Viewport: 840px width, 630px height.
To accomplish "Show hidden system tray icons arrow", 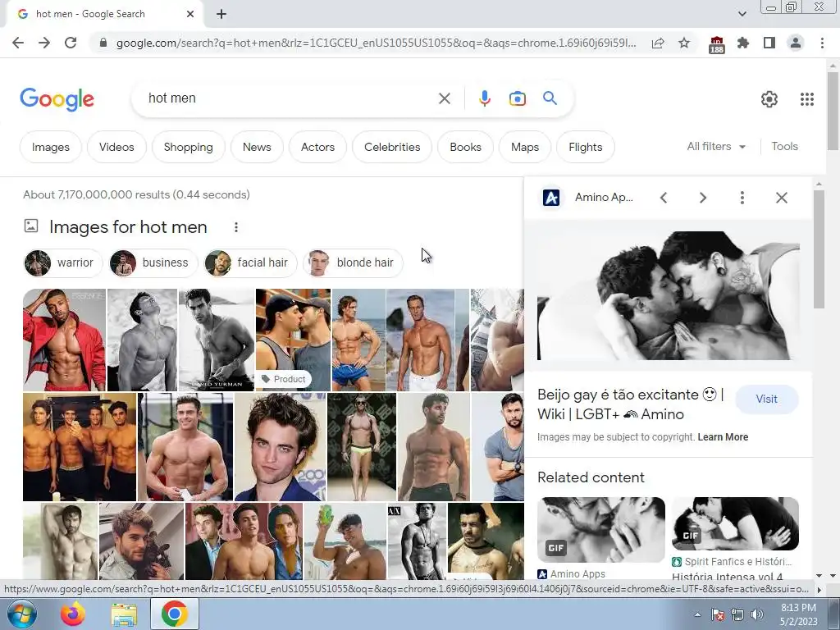I will [x=697, y=614].
